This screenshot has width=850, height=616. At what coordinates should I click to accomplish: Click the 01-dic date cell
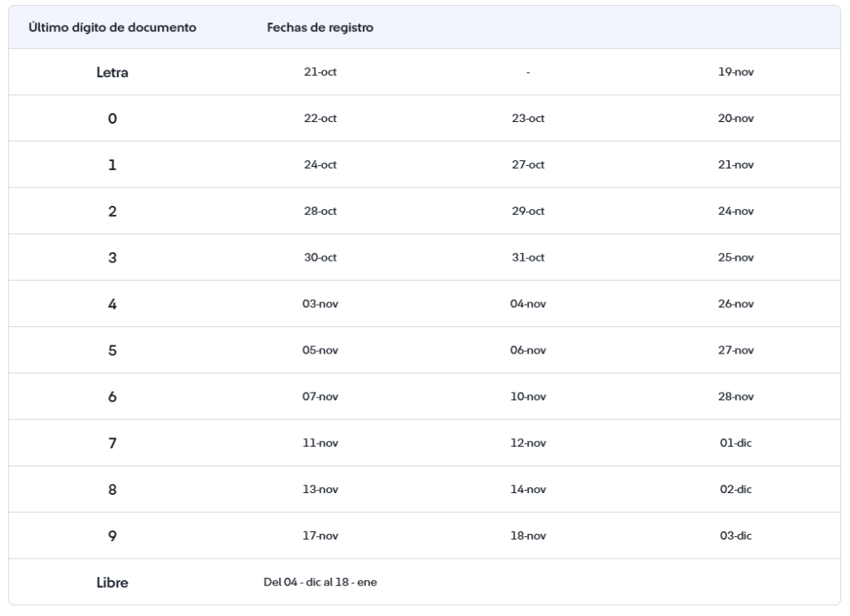735,444
